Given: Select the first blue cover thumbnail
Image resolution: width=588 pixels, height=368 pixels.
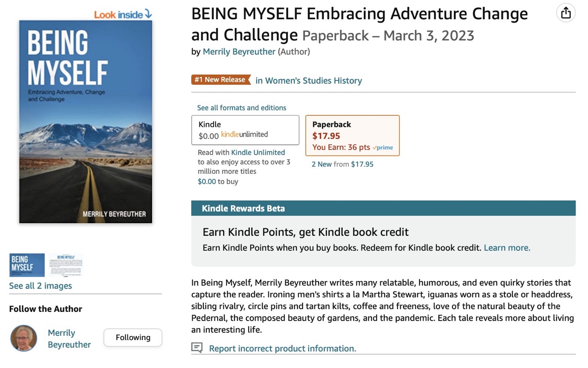Looking at the screenshot, I should tap(27, 265).
